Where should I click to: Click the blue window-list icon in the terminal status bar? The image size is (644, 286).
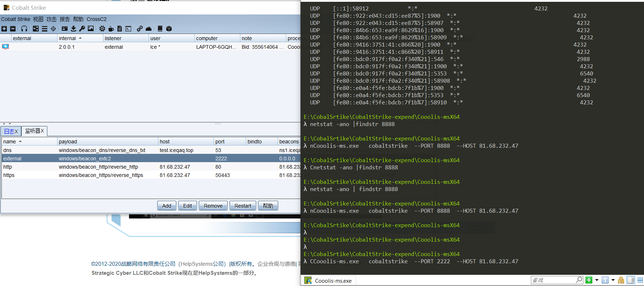605,280
